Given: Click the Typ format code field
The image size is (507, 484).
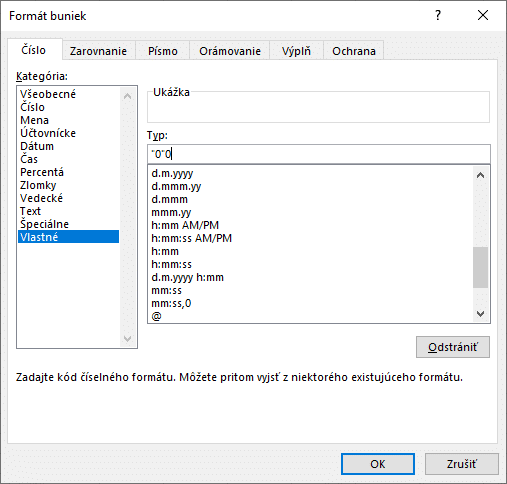Looking at the screenshot, I should coord(319,154).
